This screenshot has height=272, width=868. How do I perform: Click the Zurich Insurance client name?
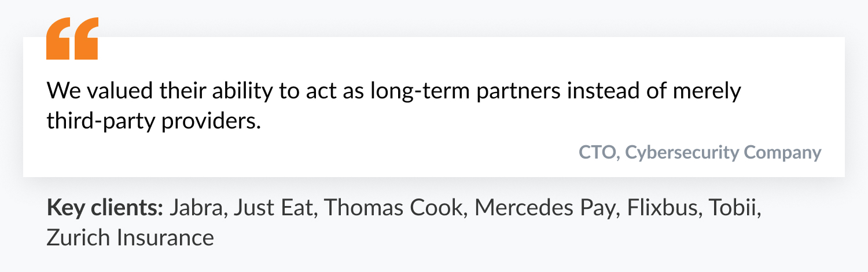pyautogui.click(x=130, y=238)
